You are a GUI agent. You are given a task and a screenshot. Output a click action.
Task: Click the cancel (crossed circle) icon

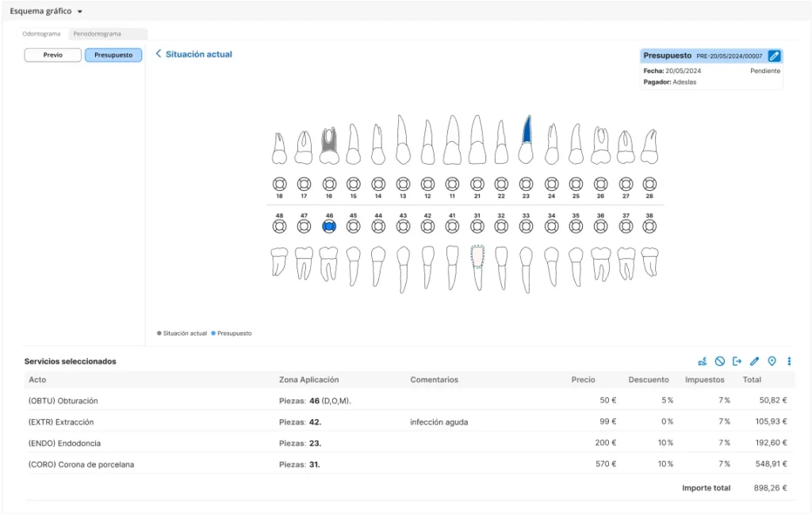[719, 361]
